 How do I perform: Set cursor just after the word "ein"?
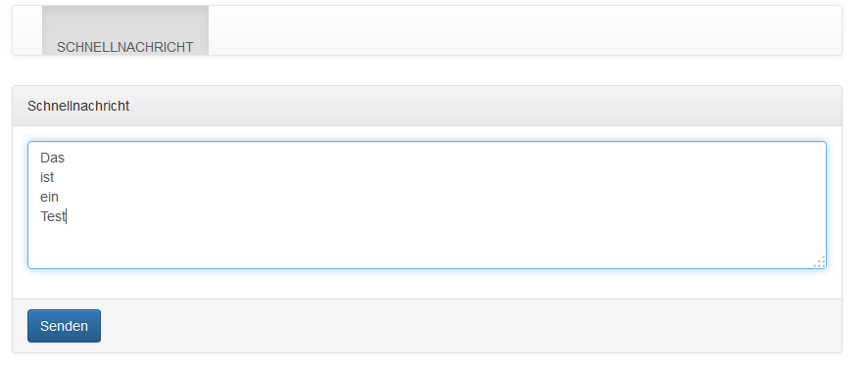point(59,197)
